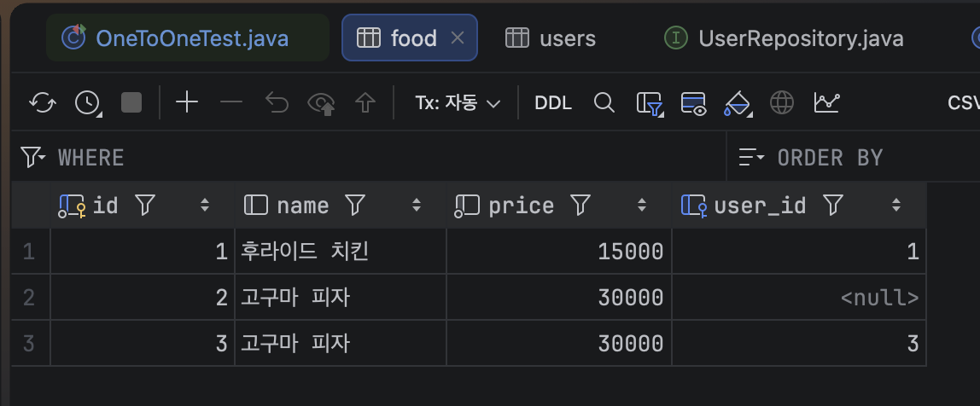This screenshot has height=406, width=980.
Task: Open the ORDER BY sort dropdown icon
Action: [x=751, y=158]
